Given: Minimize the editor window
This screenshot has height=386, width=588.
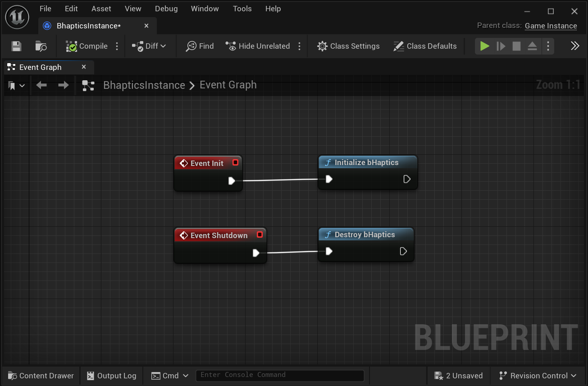Looking at the screenshot, I should pos(527,11).
